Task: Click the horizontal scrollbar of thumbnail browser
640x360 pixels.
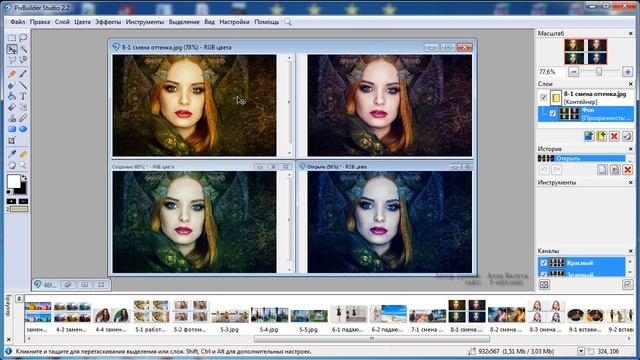Action: 371,339
